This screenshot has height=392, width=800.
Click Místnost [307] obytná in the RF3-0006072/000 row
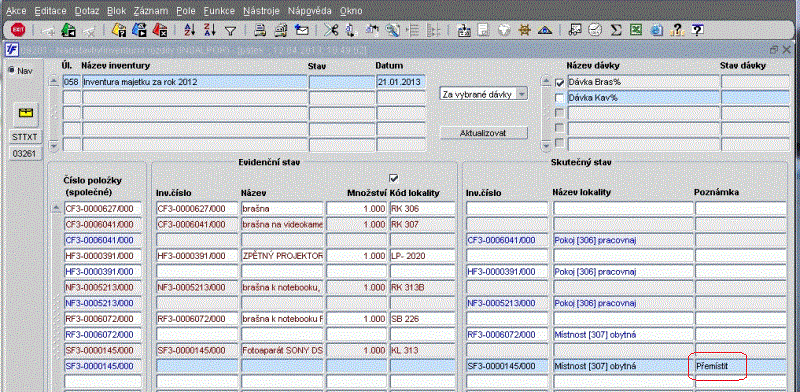click(x=623, y=334)
